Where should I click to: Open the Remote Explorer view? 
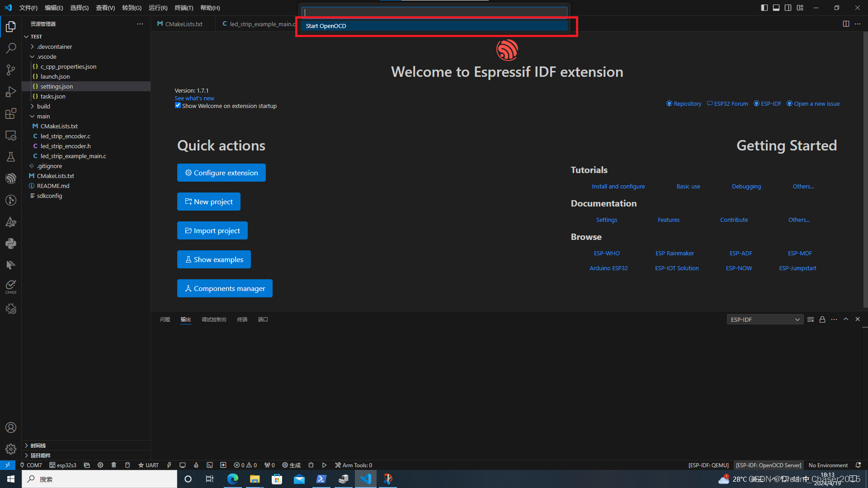pos(11,135)
